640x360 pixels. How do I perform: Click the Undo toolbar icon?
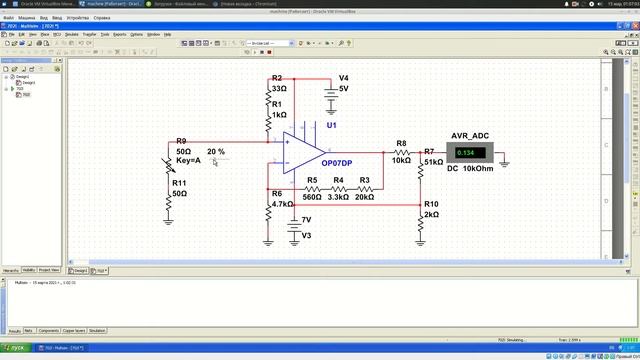81,43
